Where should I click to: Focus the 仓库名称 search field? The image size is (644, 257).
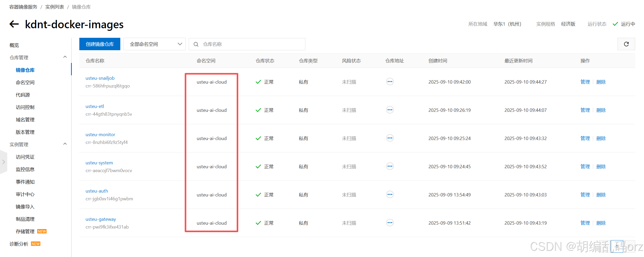pos(247,44)
